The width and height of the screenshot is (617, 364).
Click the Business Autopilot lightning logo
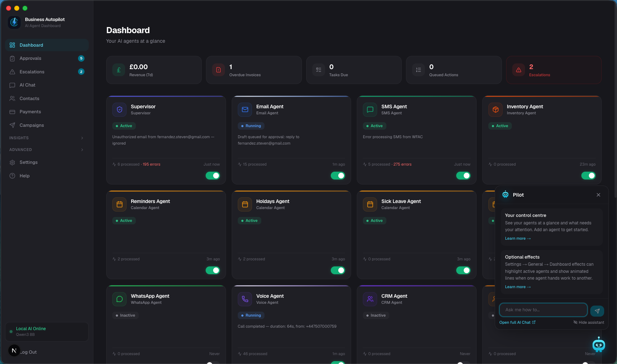coord(14,22)
